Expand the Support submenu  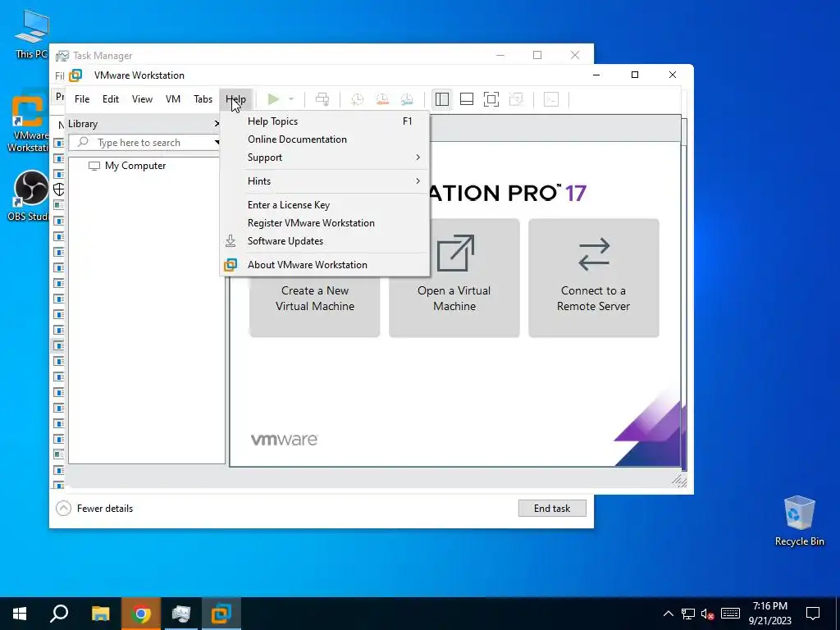[325, 157]
